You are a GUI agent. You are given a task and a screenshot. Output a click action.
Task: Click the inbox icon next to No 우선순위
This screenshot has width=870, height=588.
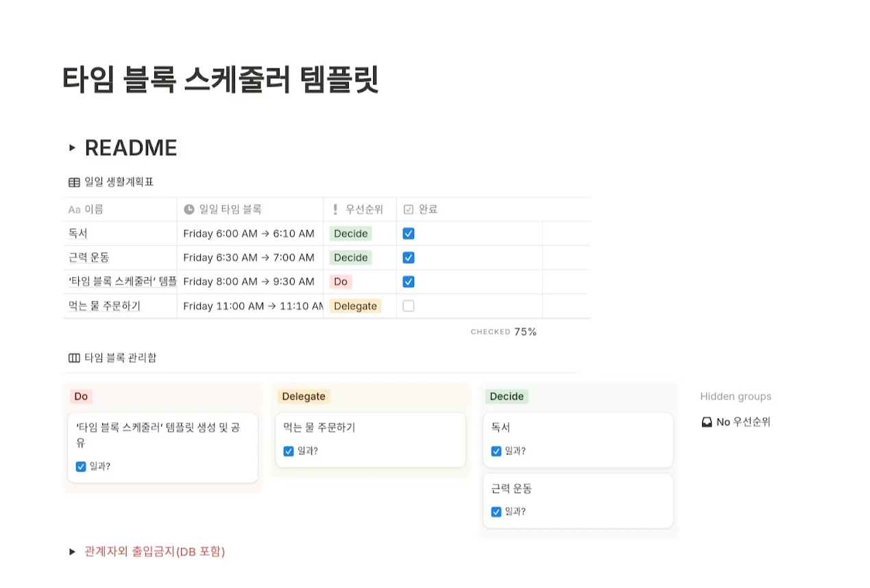pos(707,422)
